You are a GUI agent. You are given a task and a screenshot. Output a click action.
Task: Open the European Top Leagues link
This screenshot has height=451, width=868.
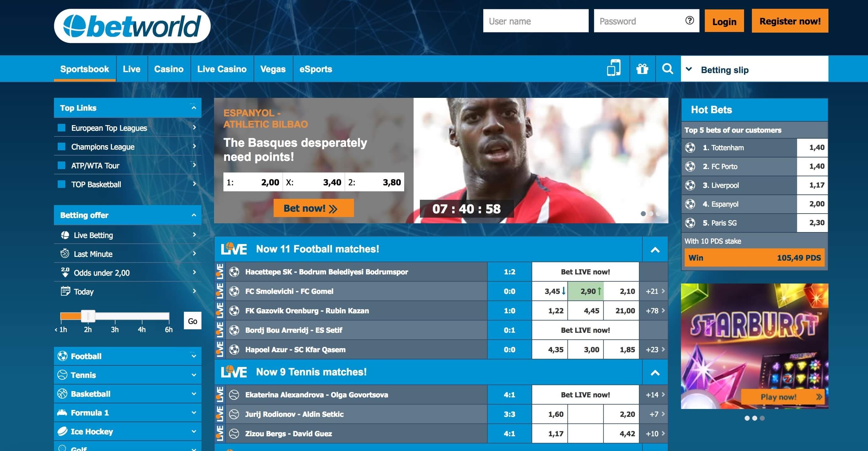point(128,128)
